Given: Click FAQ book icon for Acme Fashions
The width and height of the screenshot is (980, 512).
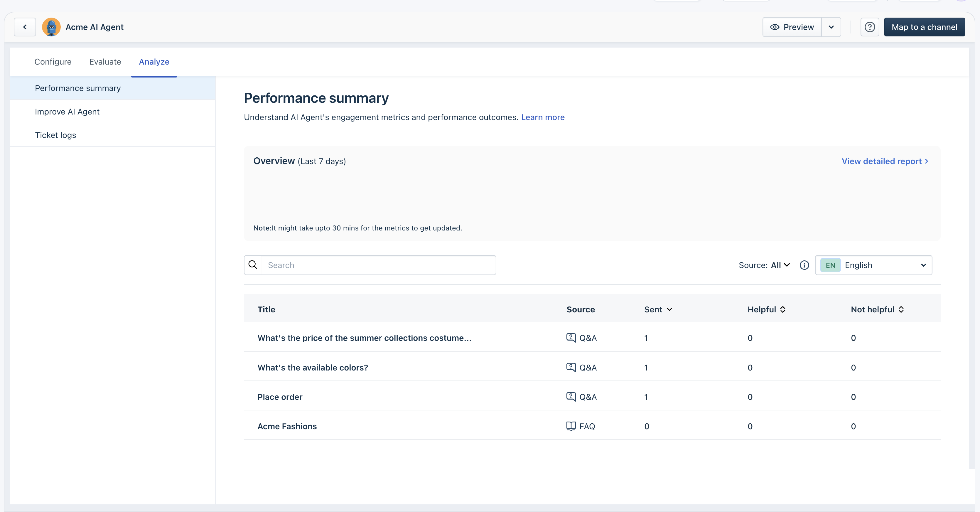Looking at the screenshot, I should pyautogui.click(x=571, y=426).
